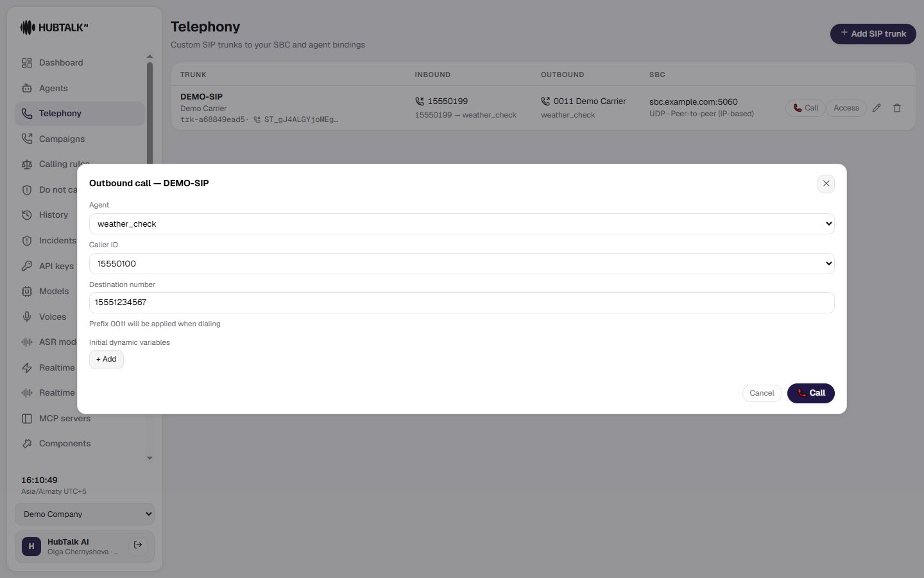Open the Components puzzle icon
Viewport: 924px width, 578px height.
click(x=27, y=444)
